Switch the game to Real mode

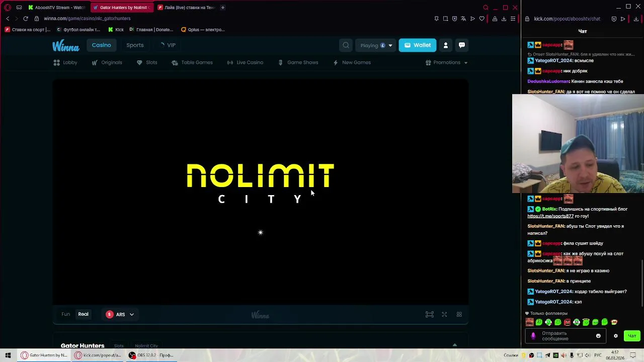(x=83, y=314)
